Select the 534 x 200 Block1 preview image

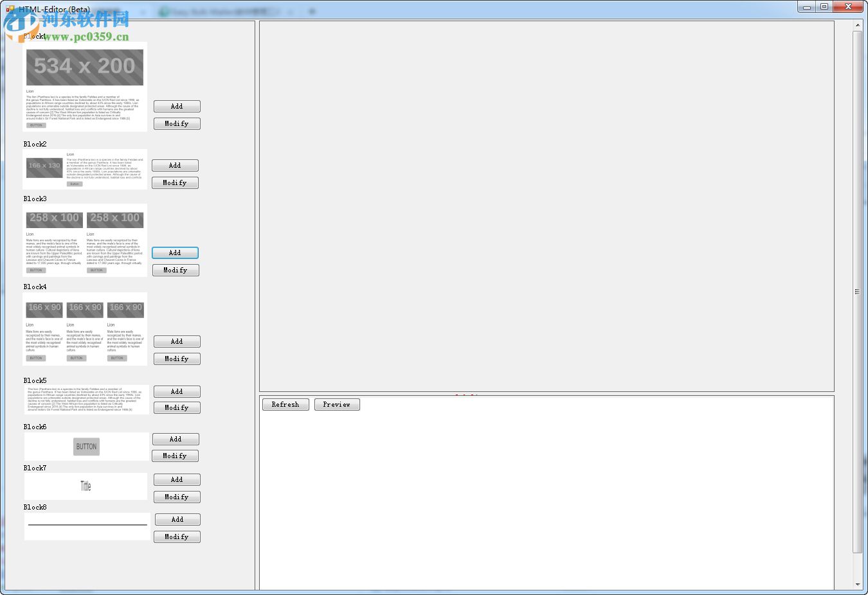pyautogui.click(x=84, y=66)
